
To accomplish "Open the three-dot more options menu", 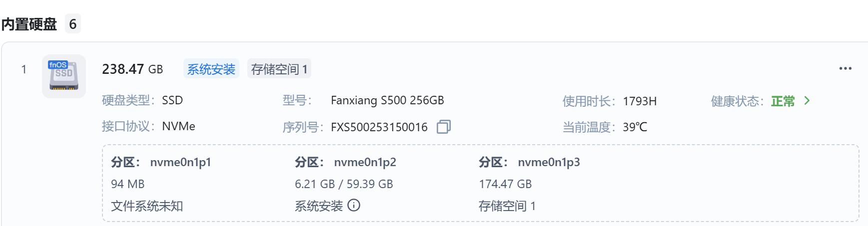I will pyautogui.click(x=845, y=69).
